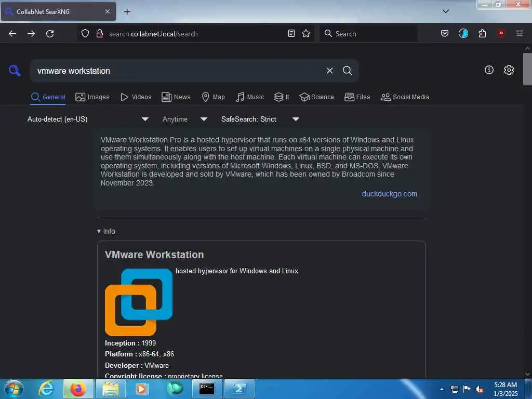This screenshot has width=532, height=399.
Task: Open the Extensions puzzle piece menu
Action: coord(482,34)
